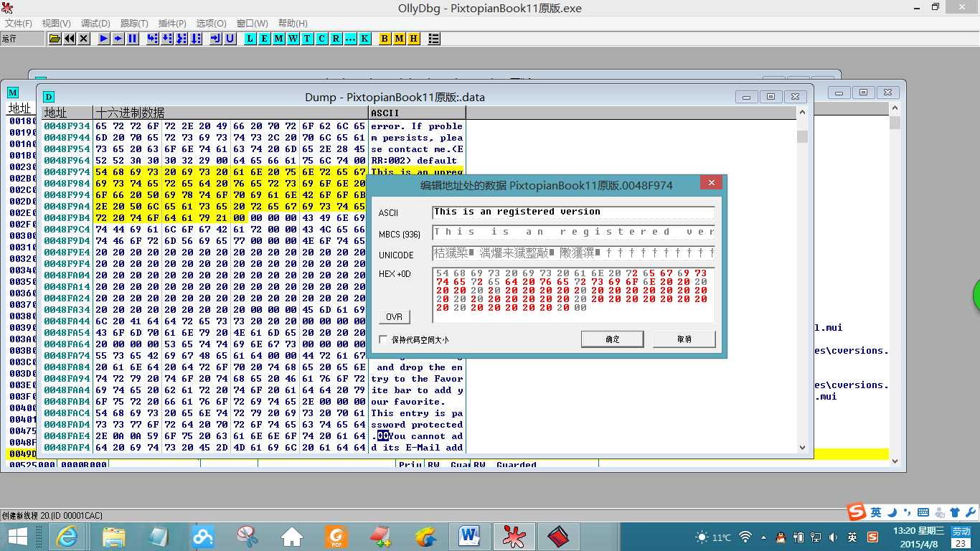Open Internet Explorer from the taskbar
980x551 pixels.
tap(68, 536)
